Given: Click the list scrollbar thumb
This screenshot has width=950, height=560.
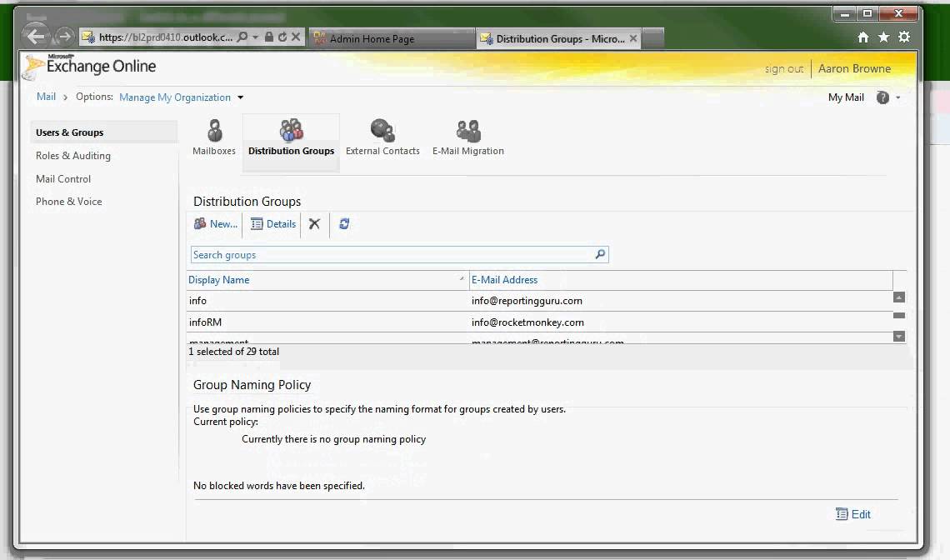Looking at the screenshot, I should 899,316.
